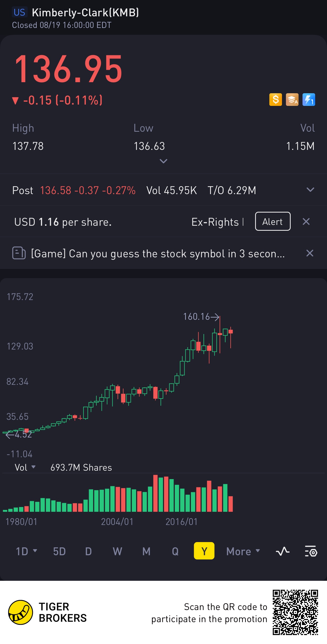Expand the Post market row chevron

[310, 190]
